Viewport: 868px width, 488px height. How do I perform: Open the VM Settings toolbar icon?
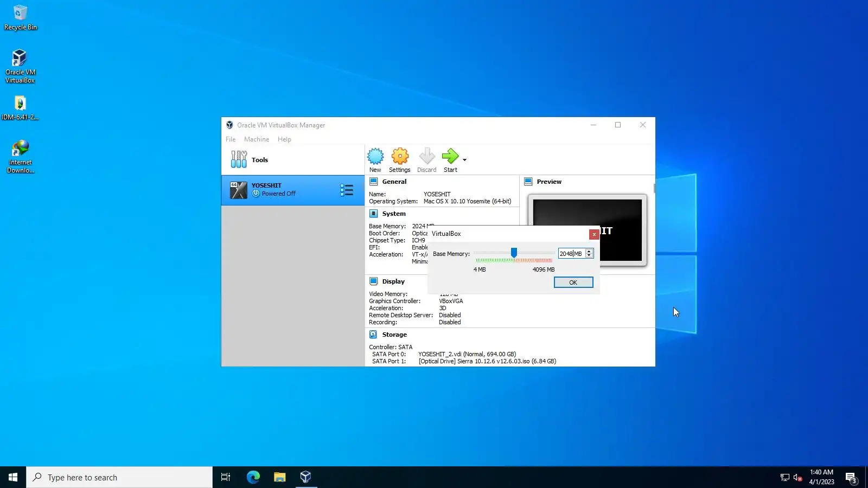[400, 160]
